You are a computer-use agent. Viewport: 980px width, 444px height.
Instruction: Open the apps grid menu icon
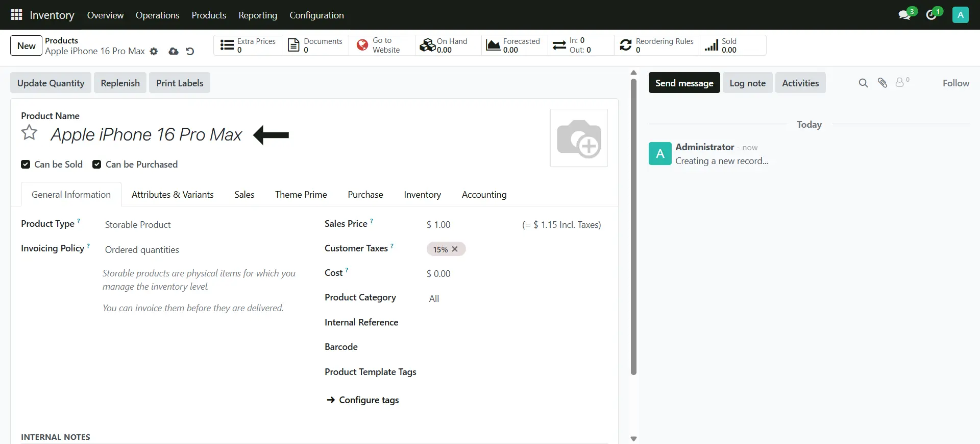pos(16,15)
